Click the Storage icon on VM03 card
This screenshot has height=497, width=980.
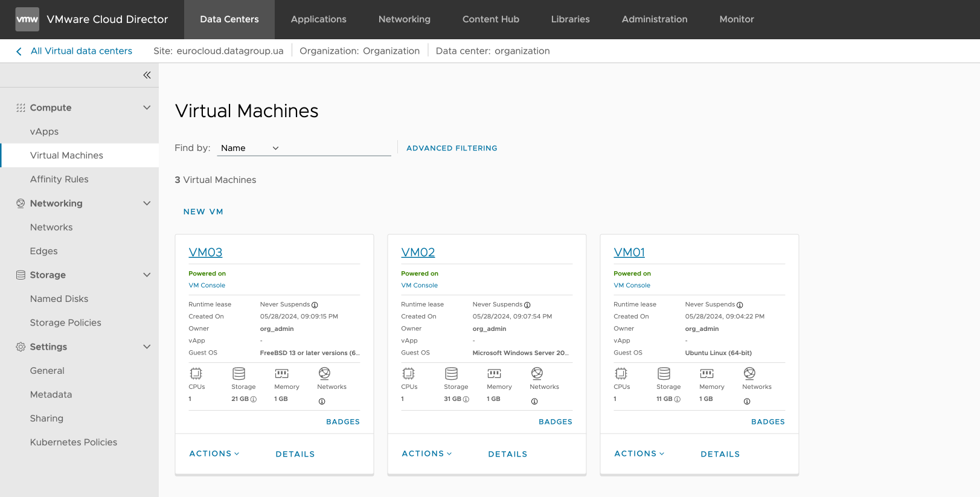(239, 373)
